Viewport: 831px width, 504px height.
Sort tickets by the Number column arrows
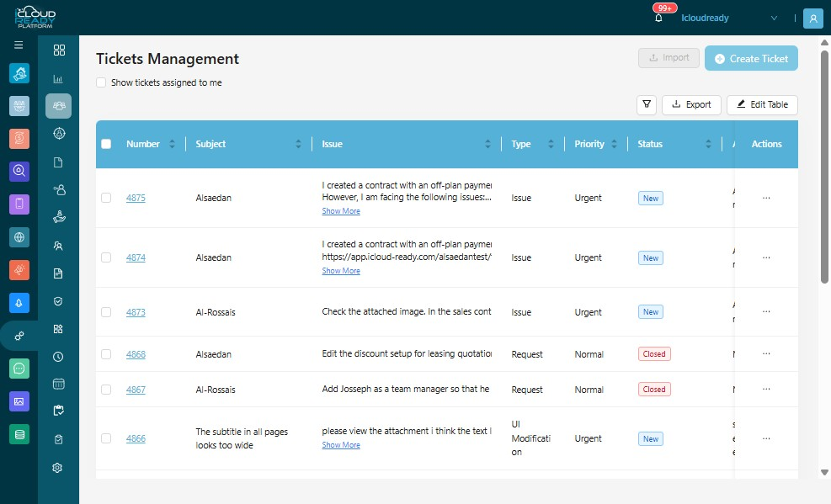pos(172,144)
